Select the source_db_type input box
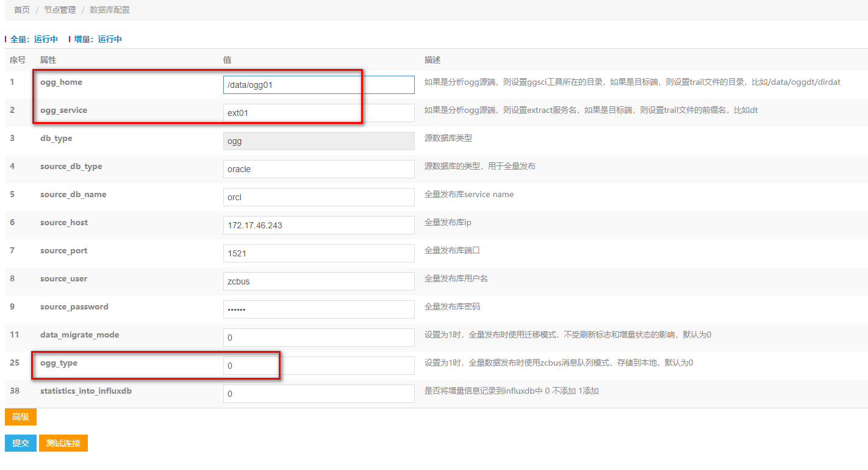This screenshot has width=868, height=470. [x=318, y=169]
